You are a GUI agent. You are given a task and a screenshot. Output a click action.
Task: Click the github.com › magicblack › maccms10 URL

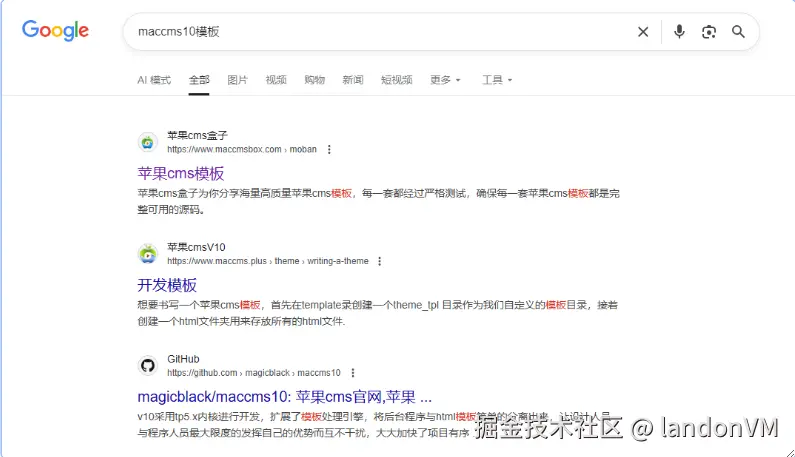(254, 373)
